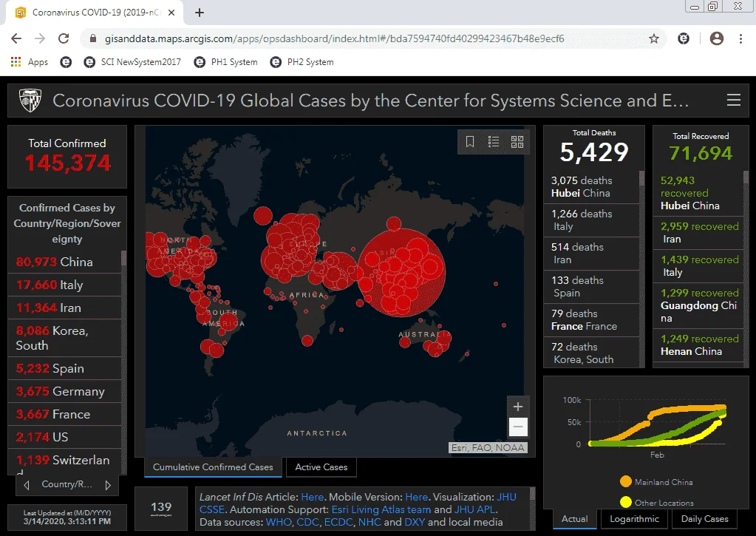Zoom in on the map
The image size is (756, 536).
pyautogui.click(x=518, y=406)
